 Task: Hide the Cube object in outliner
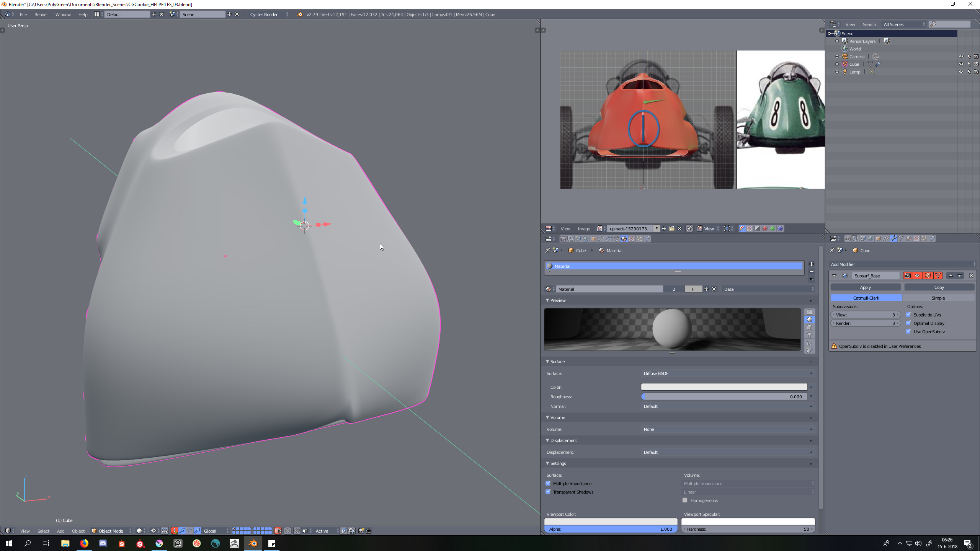pos(961,64)
